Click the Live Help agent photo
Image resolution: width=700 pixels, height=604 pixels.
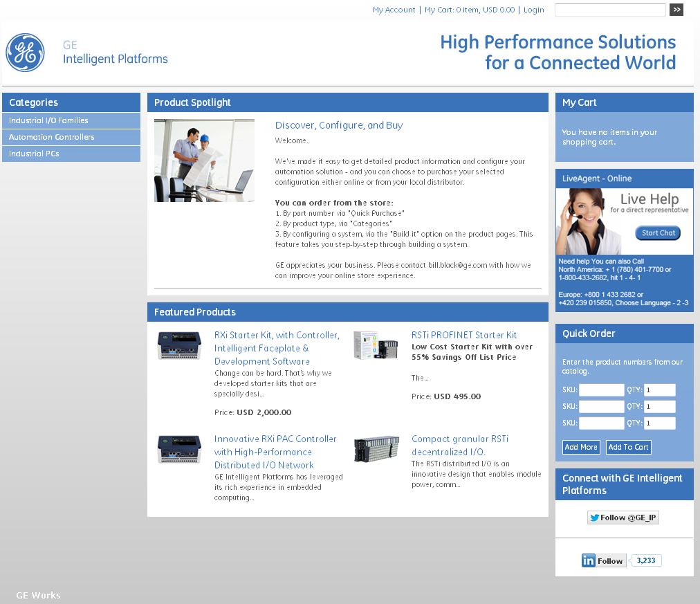(x=587, y=221)
